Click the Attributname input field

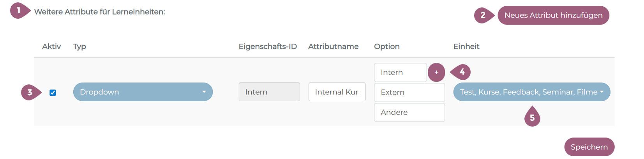pyautogui.click(x=337, y=92)
